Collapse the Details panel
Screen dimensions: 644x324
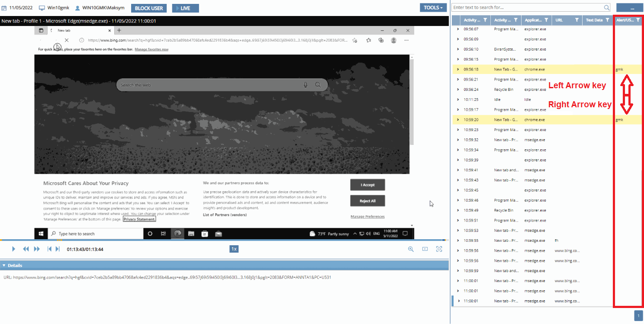click(x=4, y=266)
